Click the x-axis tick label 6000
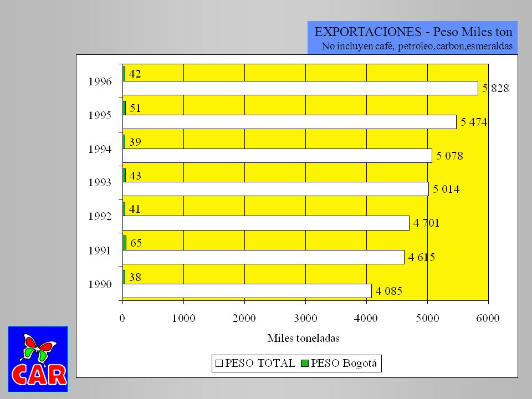532x399 pixels. [x=488, y=318]
